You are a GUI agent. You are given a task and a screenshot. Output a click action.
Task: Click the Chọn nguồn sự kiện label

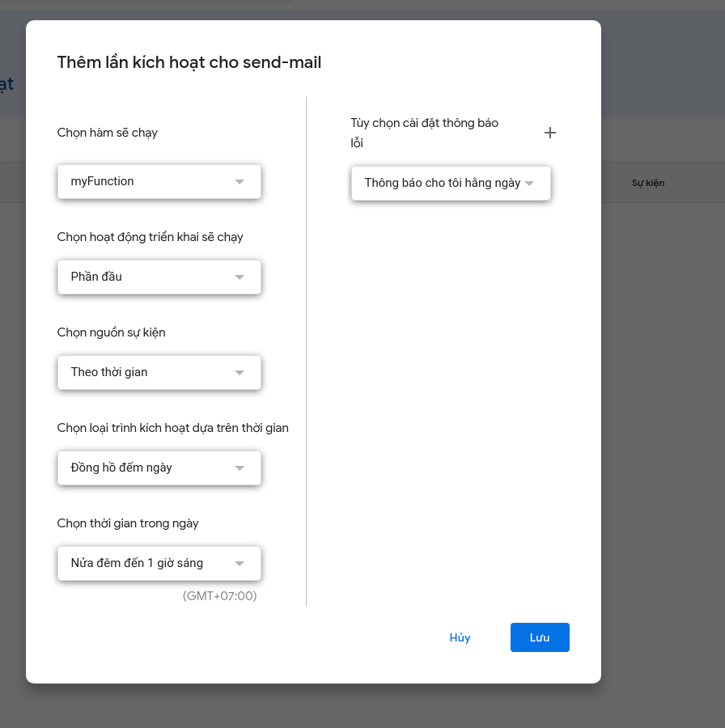pyautogui.click(x=112, y=332)
